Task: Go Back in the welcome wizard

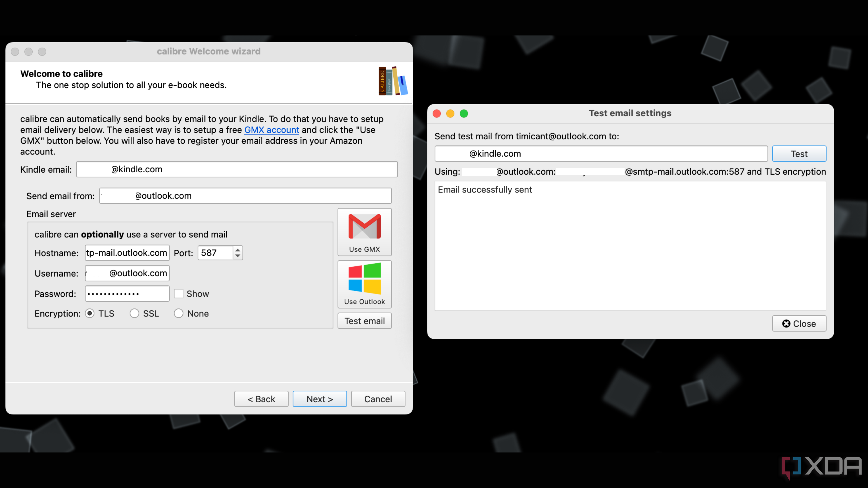Action: tap(262, 399)
